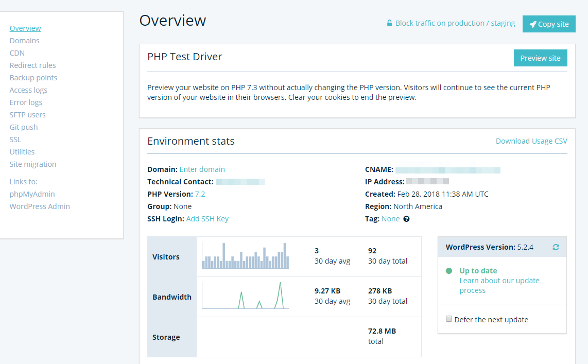Click the Visitors row label
588x364 pixels.
(166, 257)
